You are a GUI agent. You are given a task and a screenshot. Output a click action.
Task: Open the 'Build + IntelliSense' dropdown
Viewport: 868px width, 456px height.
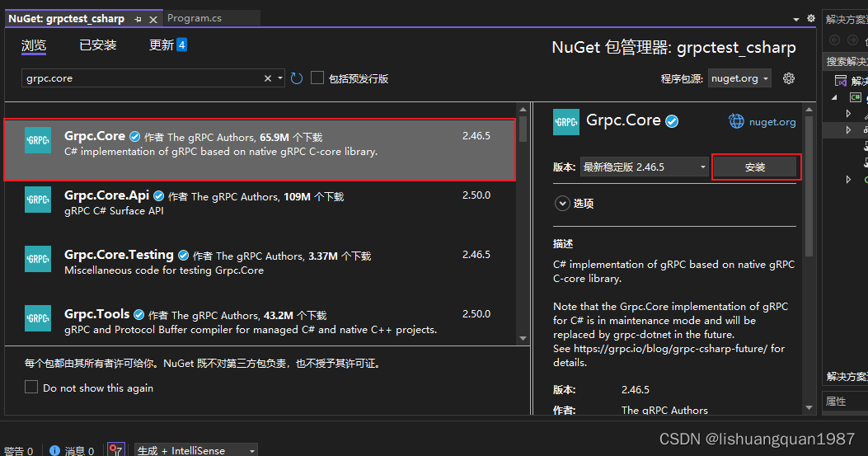(x=196, y=450)
